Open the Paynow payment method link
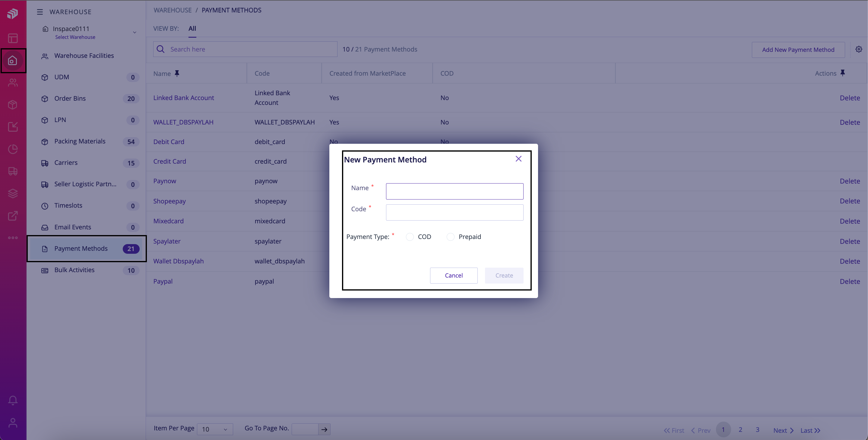This screenshot has height=440, width=868. point(165,181)
